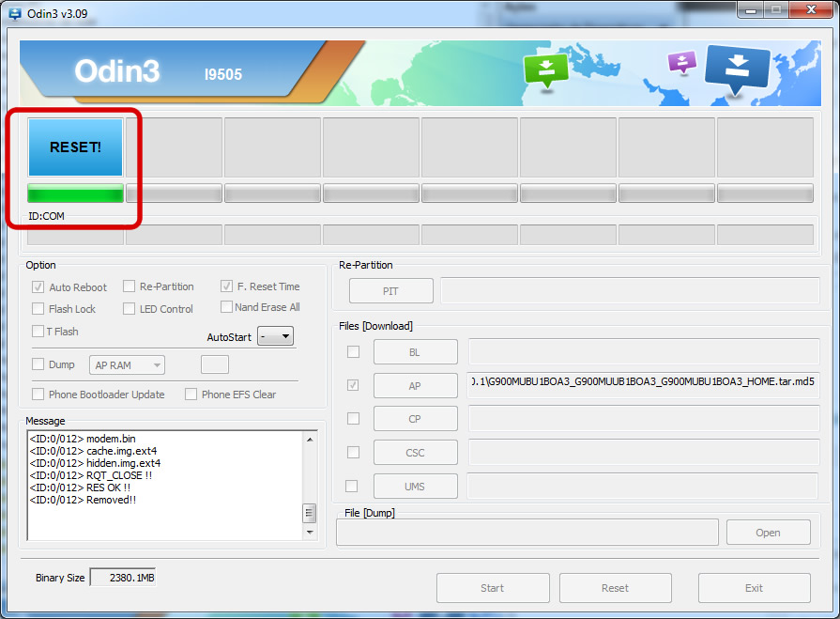840x619 pixels.
Task: Click the CP file path field
Action: pos(645,418)
